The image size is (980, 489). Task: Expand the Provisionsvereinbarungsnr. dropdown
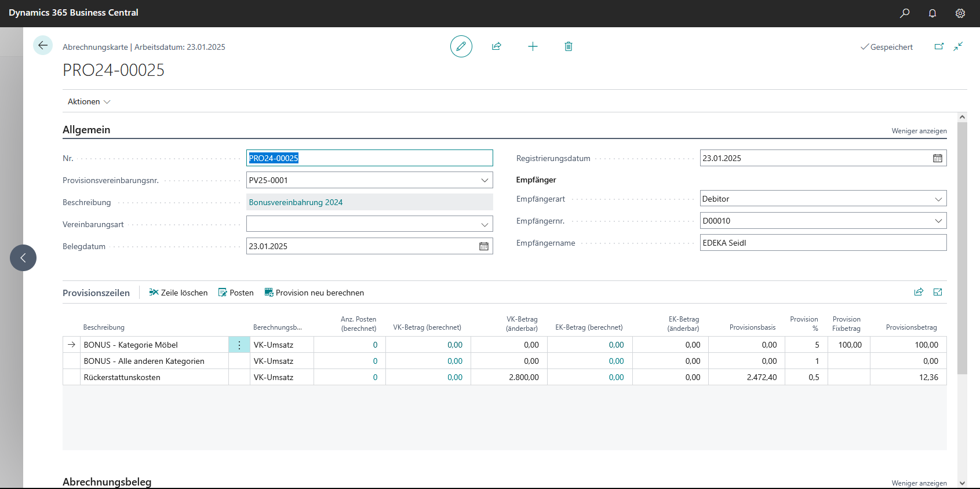coord(484,180)
